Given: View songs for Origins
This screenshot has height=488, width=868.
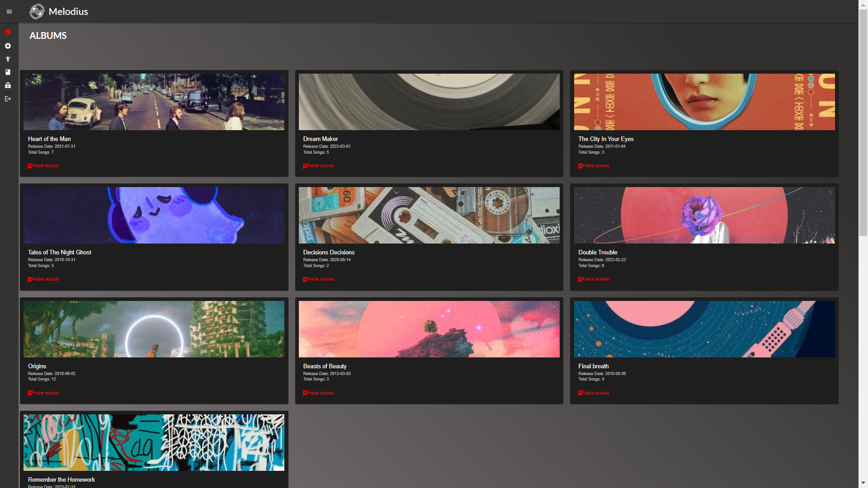Looking at the screenshot, I should (43, 393).
